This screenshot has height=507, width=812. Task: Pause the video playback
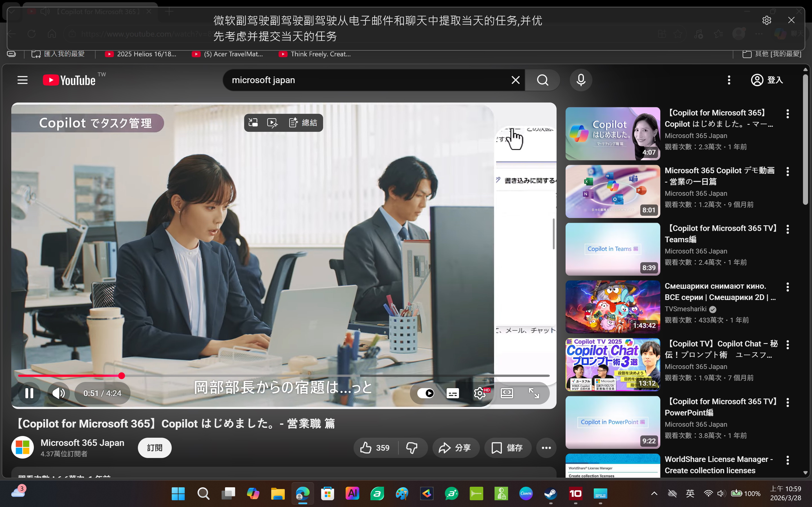pos(29,393)
